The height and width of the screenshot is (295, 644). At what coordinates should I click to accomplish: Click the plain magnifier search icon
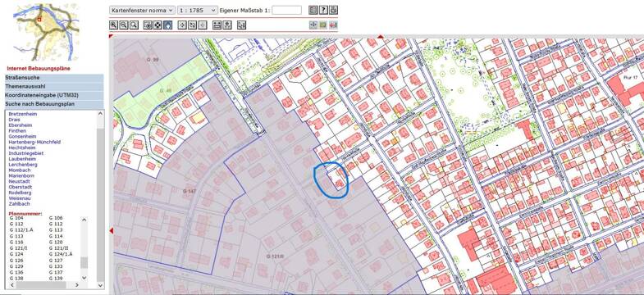click(x=134, y=25)
